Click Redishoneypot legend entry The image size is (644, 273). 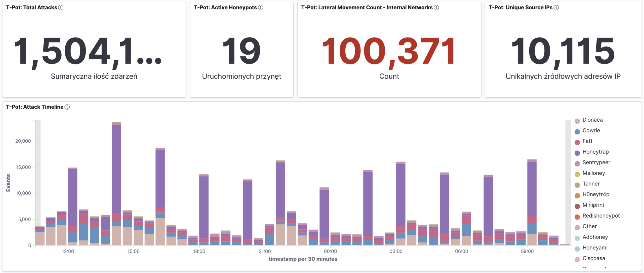pyautogui.click(x=601, y=216)
